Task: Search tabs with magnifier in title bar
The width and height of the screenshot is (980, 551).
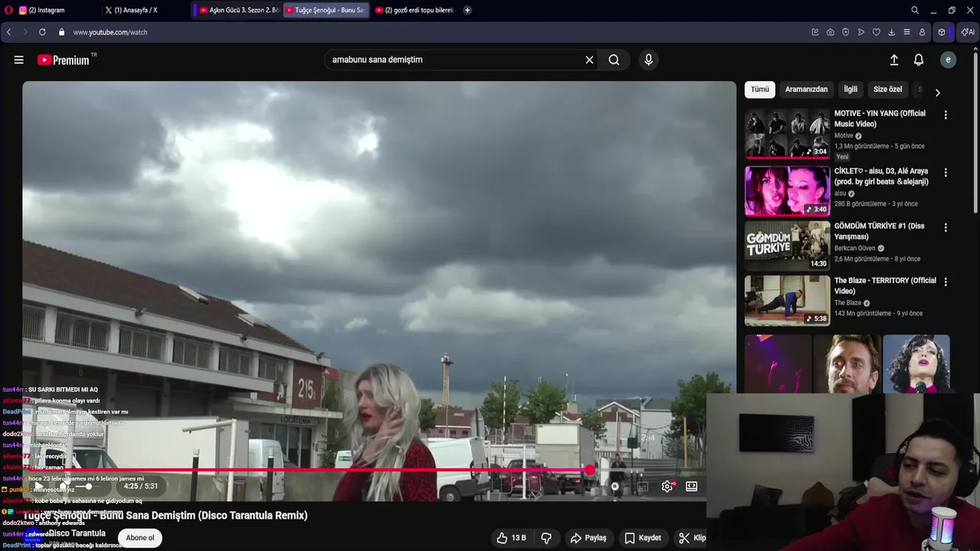Action: [x=915, y=10]
